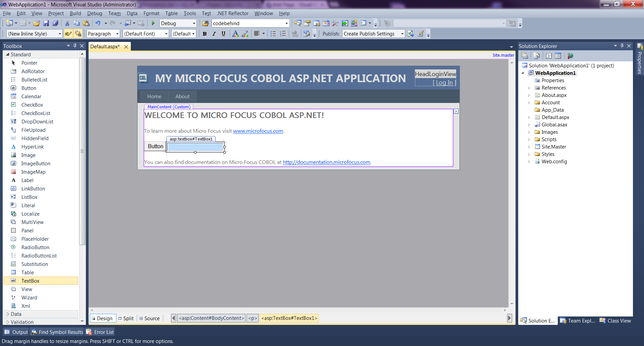Click the Button control on the design surface
This screenshot has width=644, height=346.
pyautogui.click(x=155, y=147)
